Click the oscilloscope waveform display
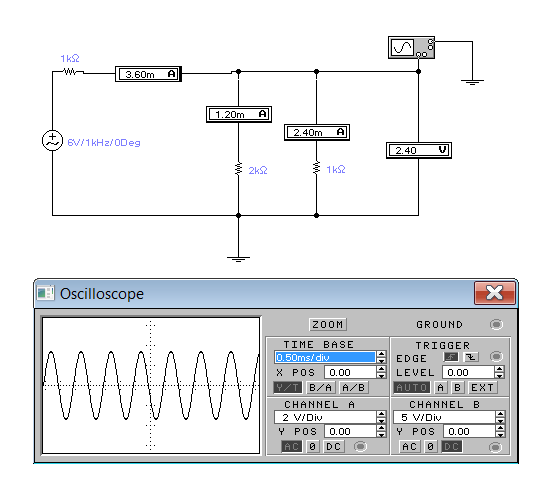Image resolution: width=538 pixels, height=489 pixels. pos(151,385)
